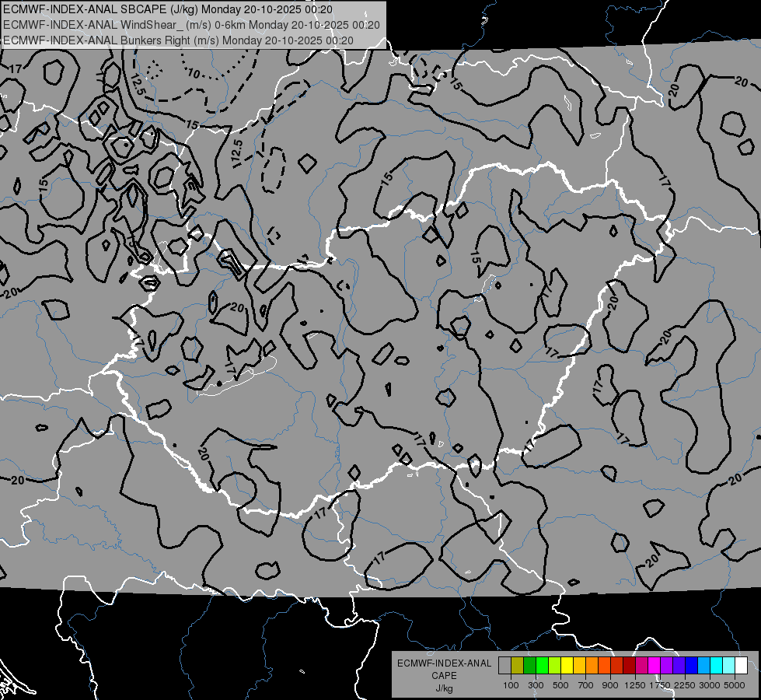Click the Bunkers Right title line
Screen dimensions: 761x700
[x=178, y=40]
